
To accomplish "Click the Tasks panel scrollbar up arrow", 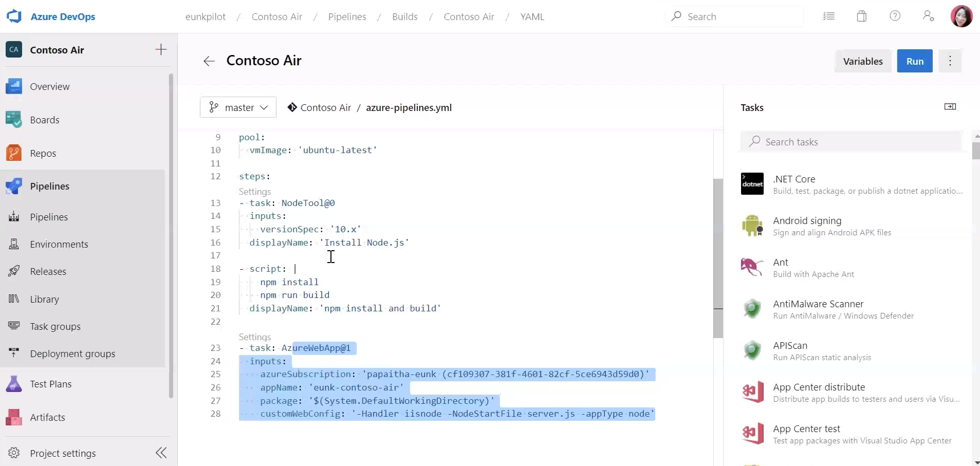I will pyautogui.click(x=976, y=136).
